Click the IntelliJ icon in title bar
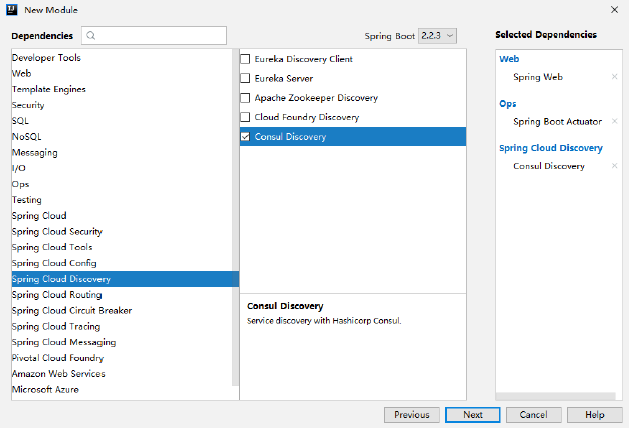631x430 pixels. pos(11,9)
